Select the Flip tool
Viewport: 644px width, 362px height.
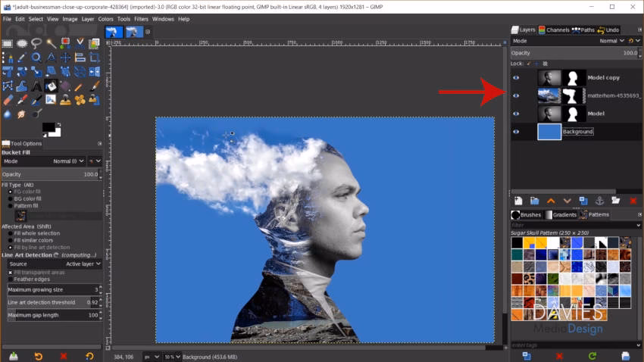[x=94, y=72]
